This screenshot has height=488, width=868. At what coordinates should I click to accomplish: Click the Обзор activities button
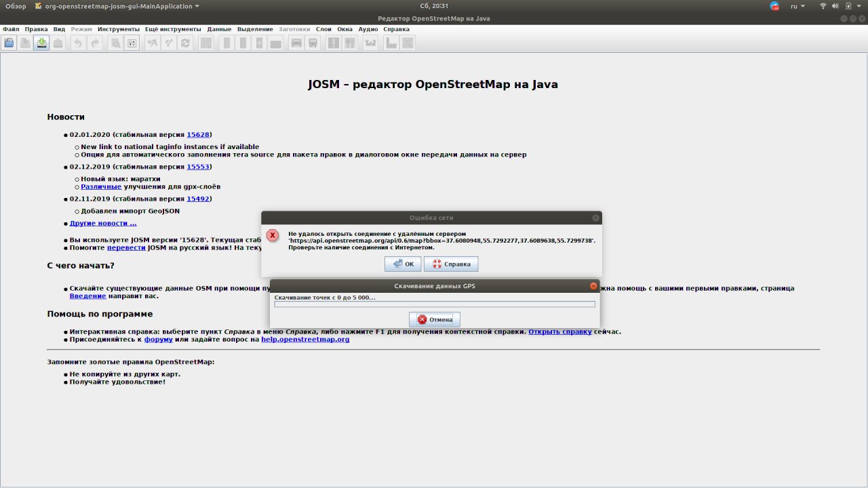click(x=16, y=6)
